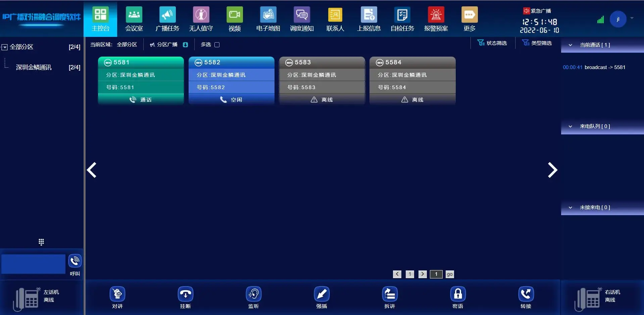Click the large left carousel arrow
Image resolution: width=644 pixels, height=315 pixels.
click(92, 170)
